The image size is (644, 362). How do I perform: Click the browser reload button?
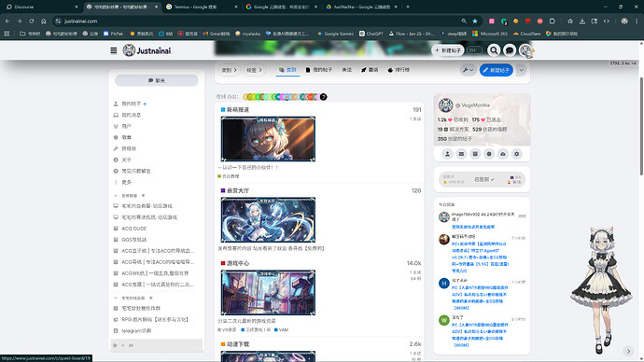click(x=31, y=21)
